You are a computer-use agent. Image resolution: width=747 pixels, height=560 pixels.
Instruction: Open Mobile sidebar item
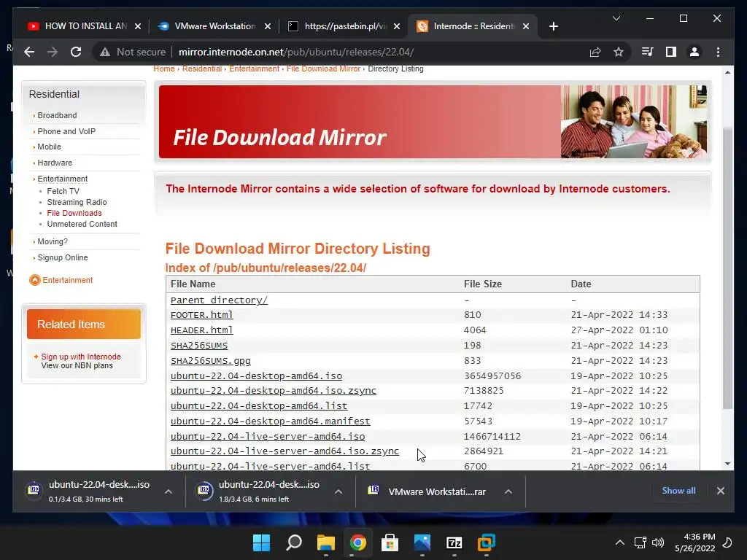tap(50, 147)
